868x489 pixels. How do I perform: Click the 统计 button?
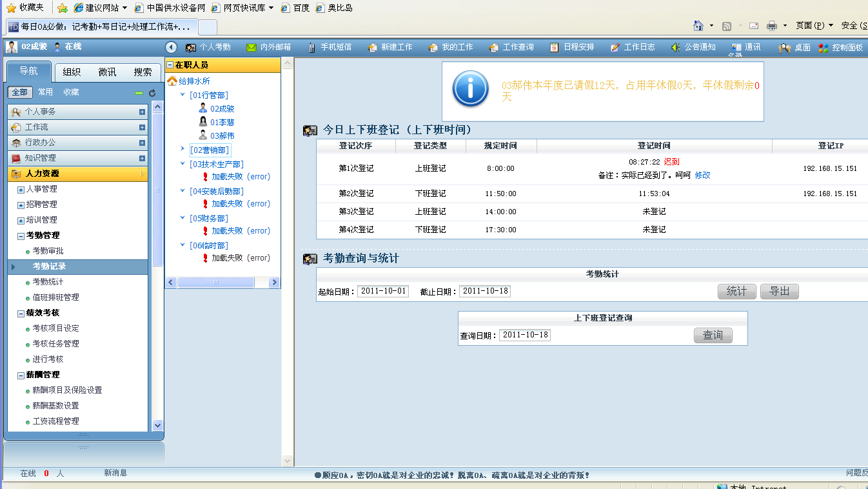tap(737, 292)
